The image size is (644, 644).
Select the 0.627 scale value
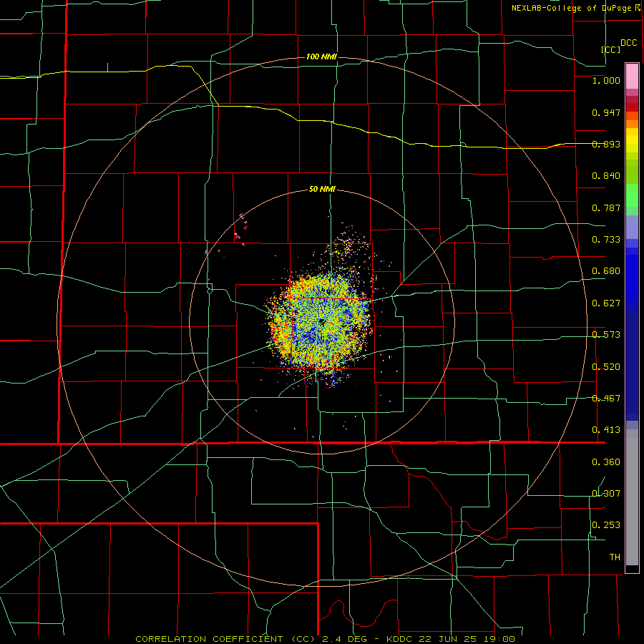point(606,303)
